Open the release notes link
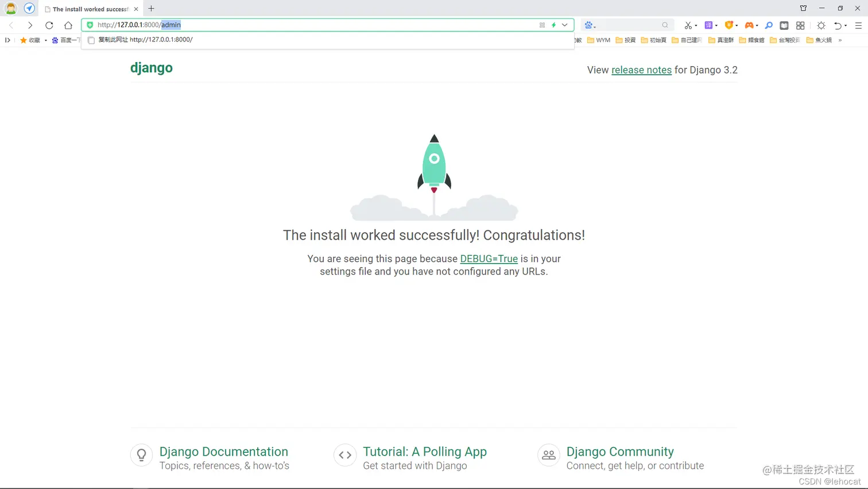This screenshot has height=489, width=868. [641, 70]
